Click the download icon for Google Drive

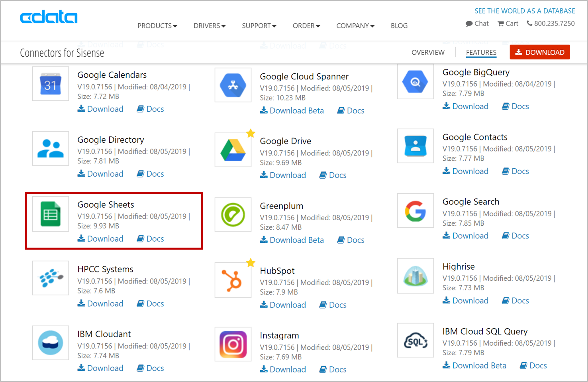(x=264, y=175)
